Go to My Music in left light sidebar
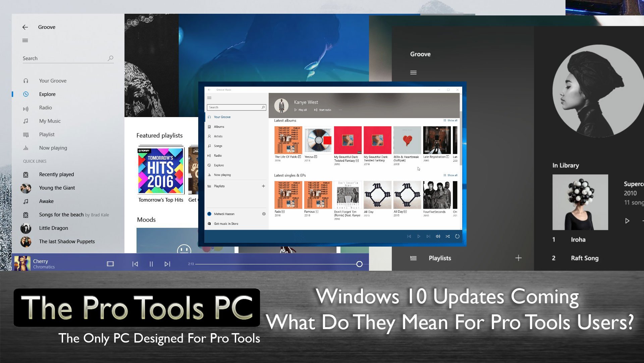 50,121
